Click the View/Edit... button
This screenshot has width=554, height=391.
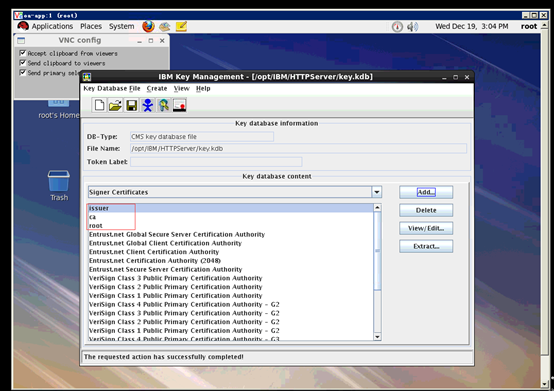click(x=426, y=228)
